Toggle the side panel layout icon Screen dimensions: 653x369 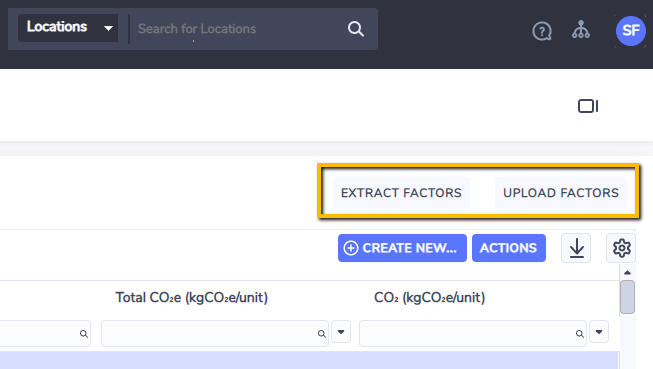click(x=588, y=106)
